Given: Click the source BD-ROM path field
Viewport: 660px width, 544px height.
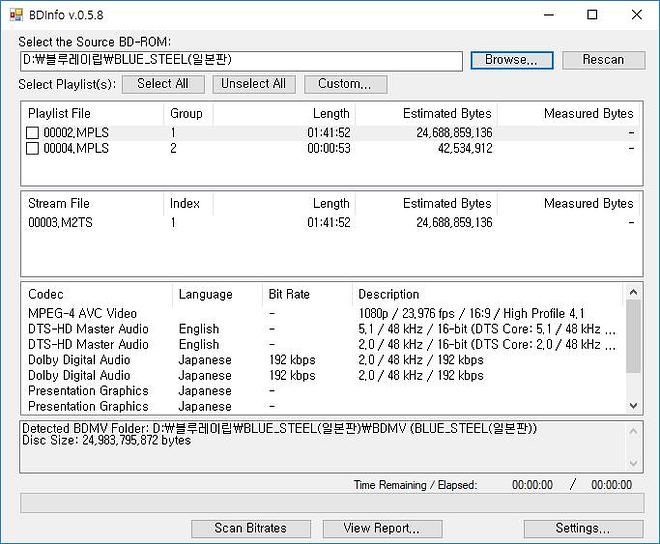Looking at the screenshot, I should [x=240, y=60].
